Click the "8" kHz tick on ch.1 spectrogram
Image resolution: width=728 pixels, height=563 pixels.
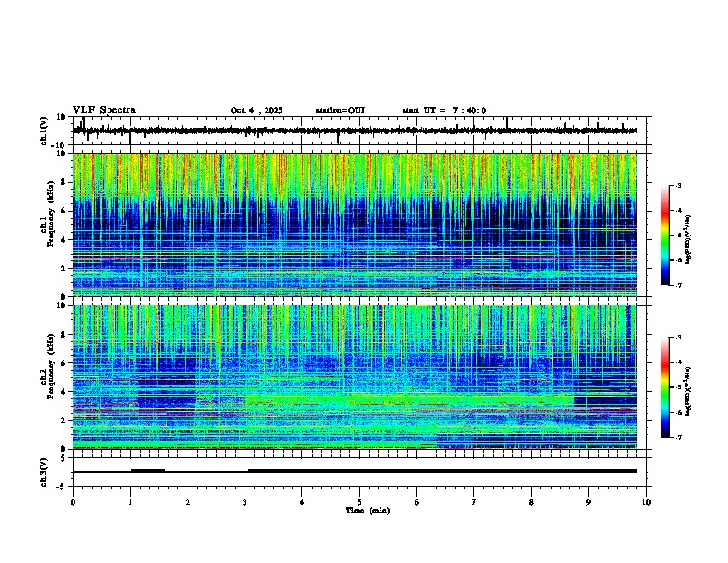pos(63,182)
